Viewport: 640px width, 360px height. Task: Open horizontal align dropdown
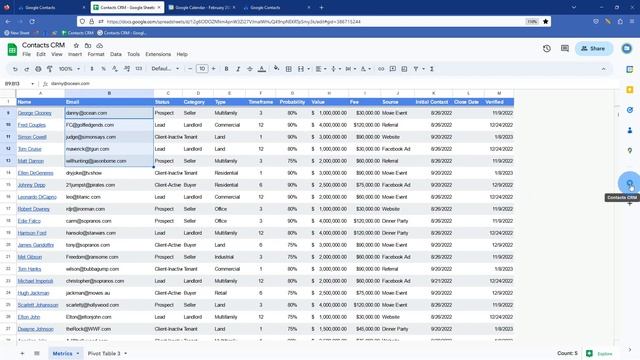coord(321,69)
